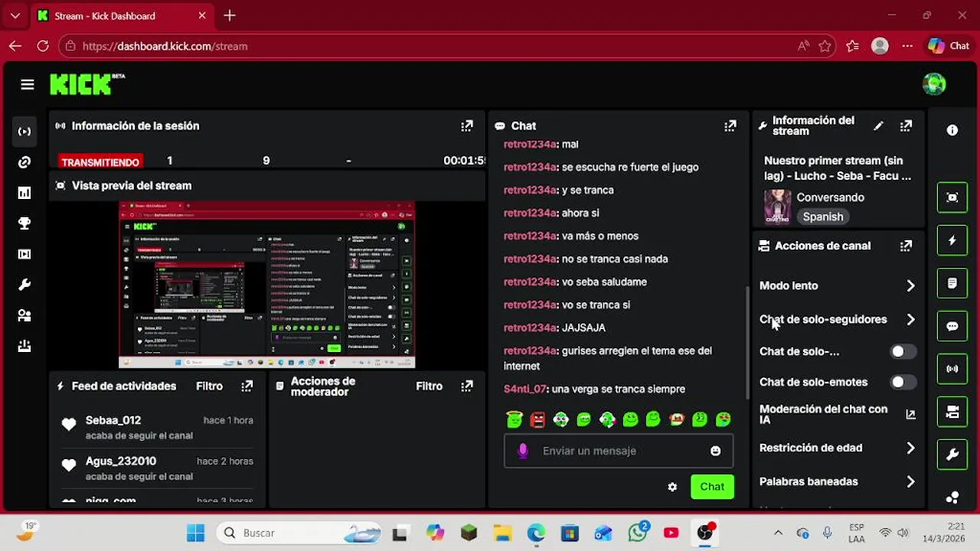The height and width of the screenshot is (551, 980).
Task: Open the wrench settings icon in the left sidebar
Action: pyautogui.click(x=24, y=285)
